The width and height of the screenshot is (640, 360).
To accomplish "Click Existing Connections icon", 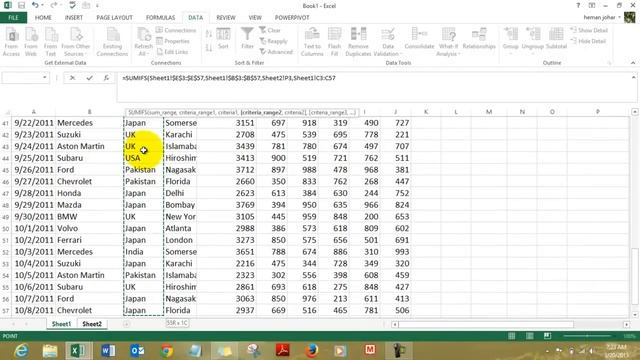I will [x=112, y=42].
